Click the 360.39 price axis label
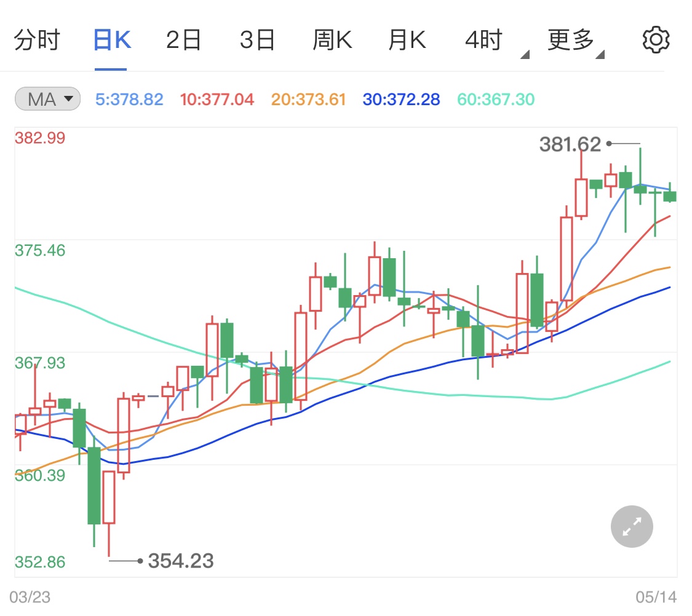This screenshot has width=692, height=616. (x=40, y=475)
